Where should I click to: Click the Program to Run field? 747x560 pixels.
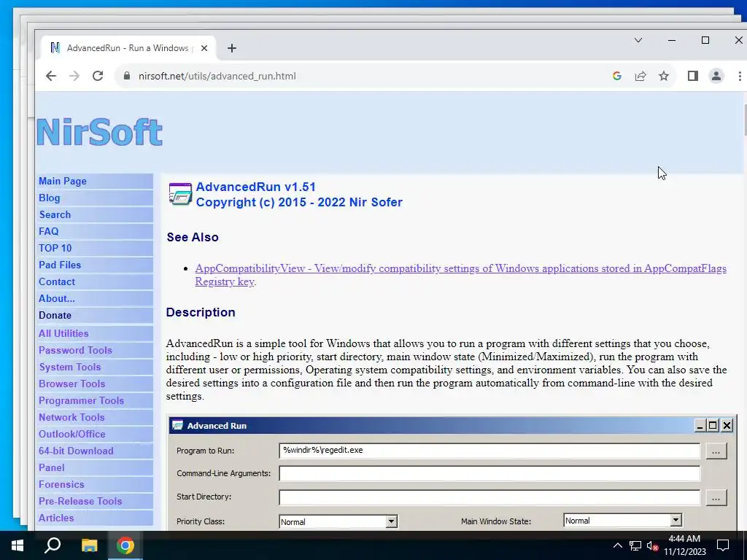pyautogui.click(x=489, y=451)
